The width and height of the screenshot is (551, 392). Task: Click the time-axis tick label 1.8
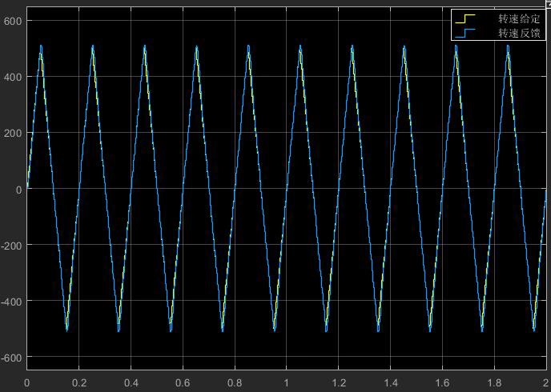(x=494, y=382)
